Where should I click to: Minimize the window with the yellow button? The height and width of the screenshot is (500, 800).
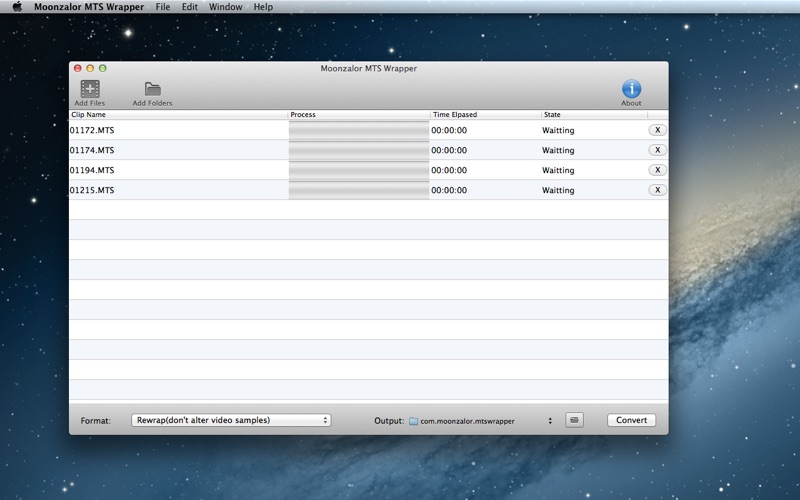pyautogui.click(x=90, y=68)
